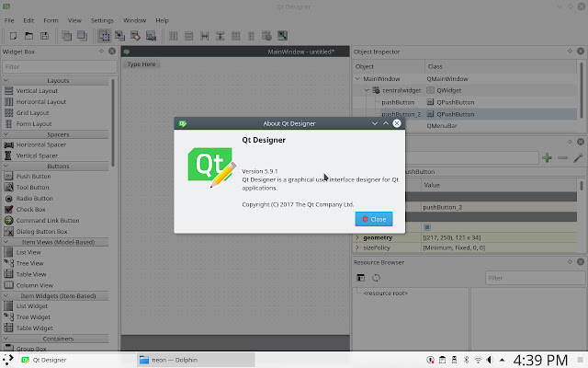The height and width of the screenshot is (368, 588).
Task: Collapse the Layouts category in Widget Box
Action: 6,80
